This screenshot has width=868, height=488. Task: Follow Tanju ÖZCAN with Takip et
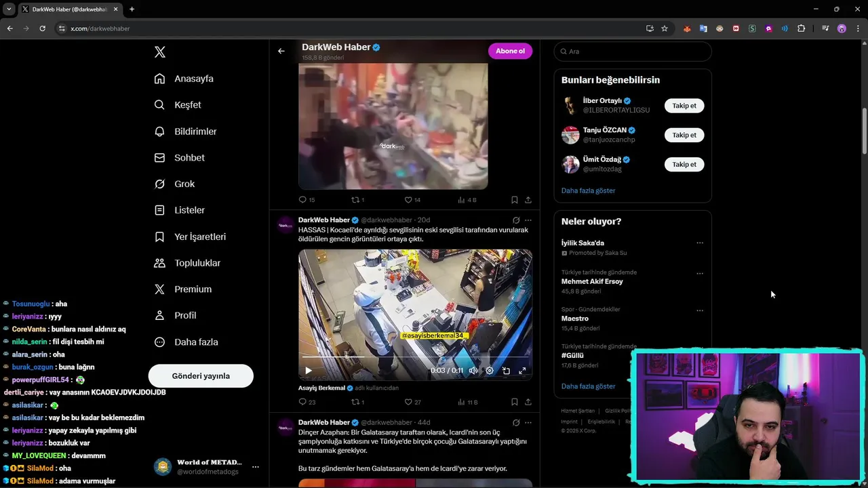click(684, 135)
